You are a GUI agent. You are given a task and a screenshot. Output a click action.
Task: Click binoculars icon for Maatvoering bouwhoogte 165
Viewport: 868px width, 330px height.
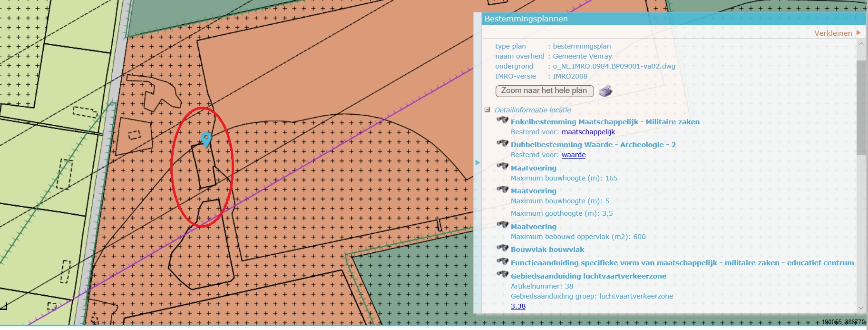point(502,166)
